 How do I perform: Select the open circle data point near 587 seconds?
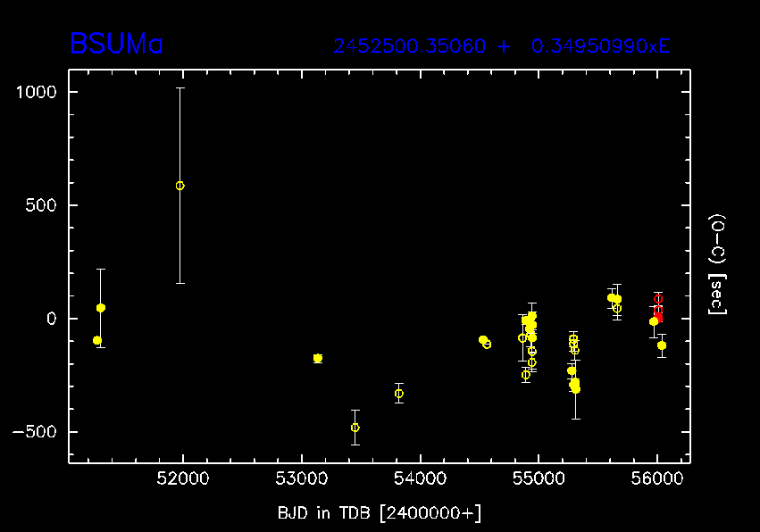click(x=180, y=186)
